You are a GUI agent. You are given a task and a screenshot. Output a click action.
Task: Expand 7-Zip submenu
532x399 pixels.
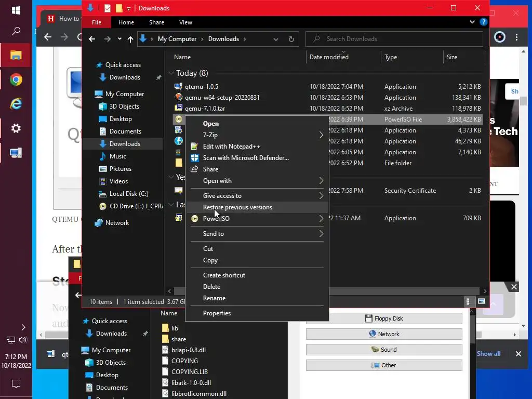321,135
